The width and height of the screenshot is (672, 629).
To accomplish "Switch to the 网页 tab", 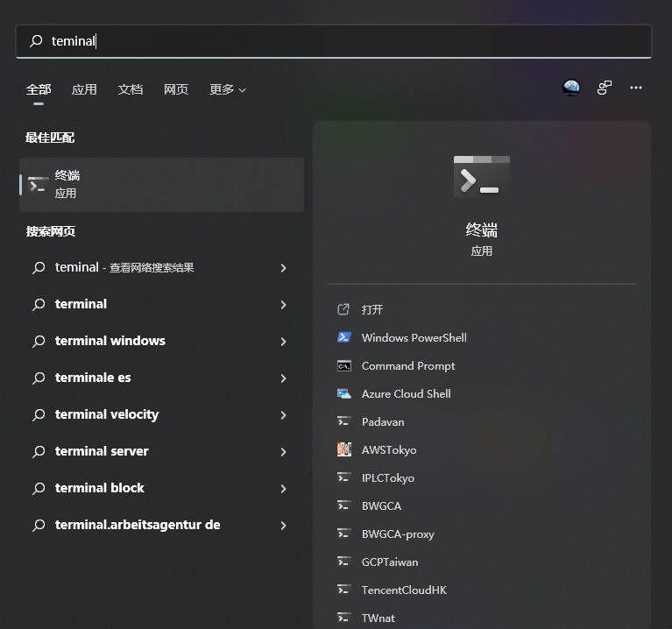I will point(176,89).
